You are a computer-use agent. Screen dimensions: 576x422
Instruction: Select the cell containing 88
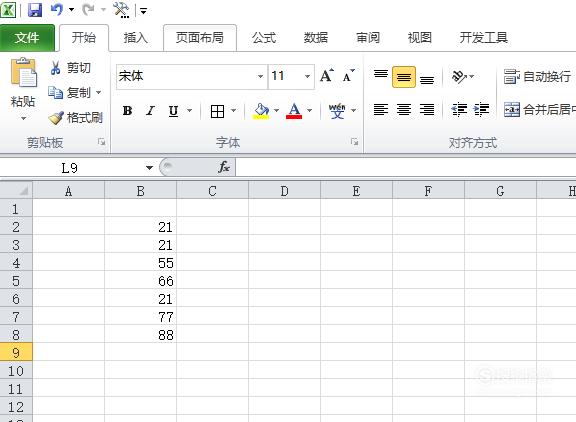140,335
